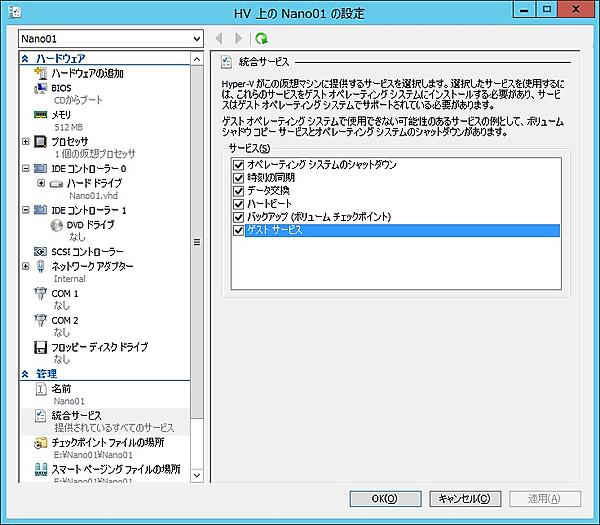Collapse IDE コントローラー 1 tree node
600x525 pixels.
coord(26,210)
